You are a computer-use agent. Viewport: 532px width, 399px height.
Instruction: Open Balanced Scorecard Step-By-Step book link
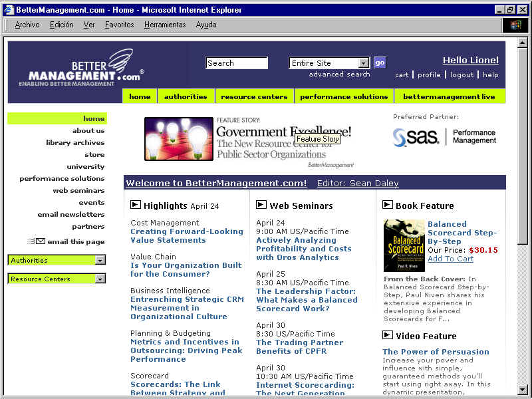coord(462,233)
